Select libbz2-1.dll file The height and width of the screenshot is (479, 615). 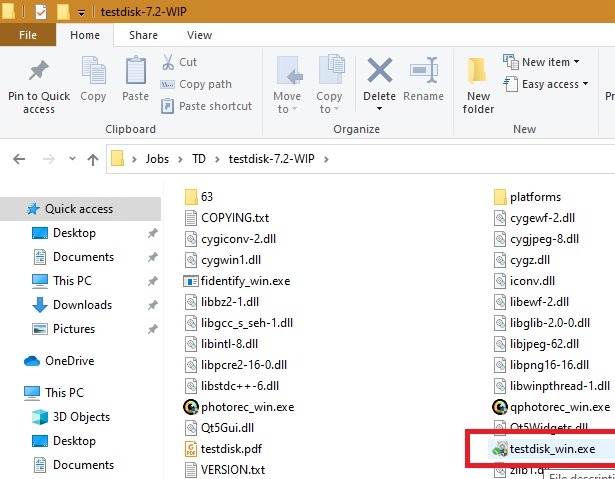coord(222,302)
